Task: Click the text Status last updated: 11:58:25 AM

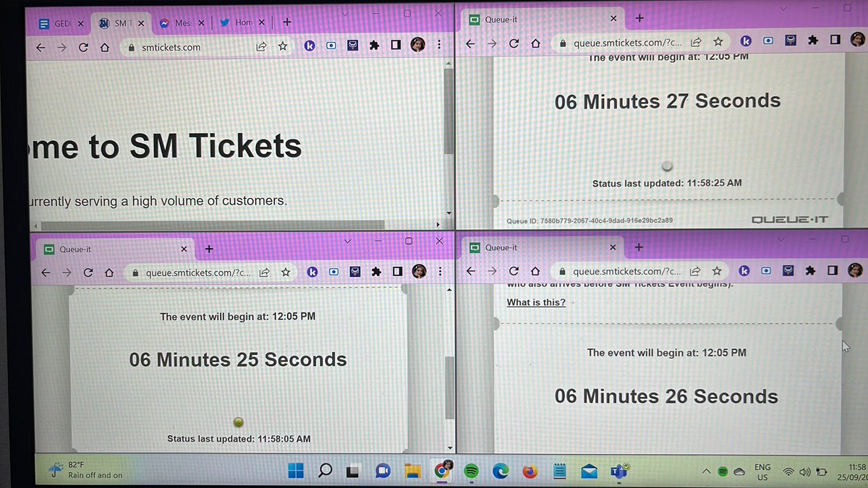Action: [667, 184]
